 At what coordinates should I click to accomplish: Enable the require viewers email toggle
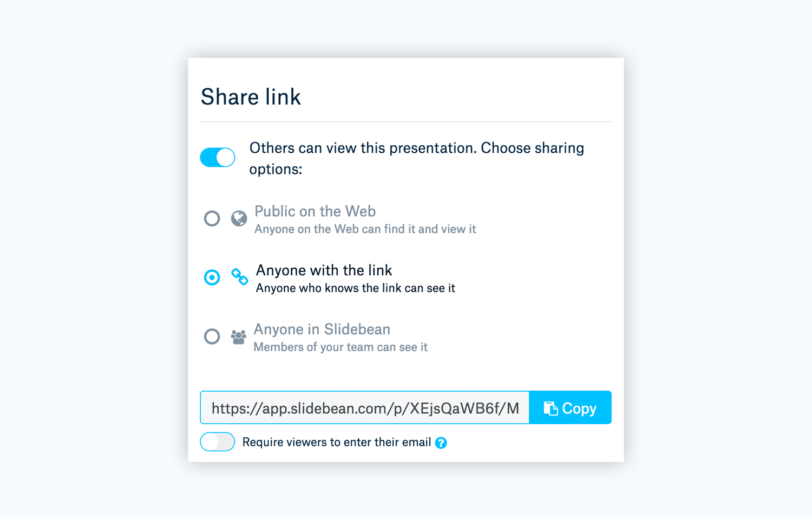[x=218, y=442]
